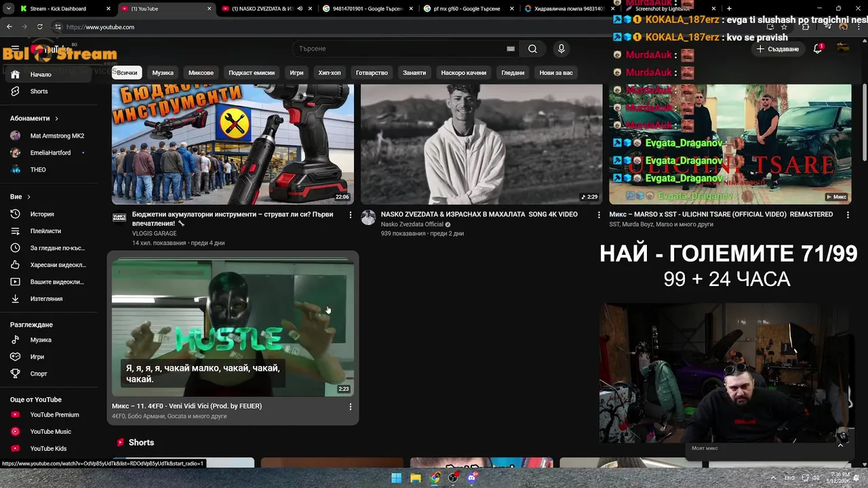Screen dimensions: 868x488
Task: Select the Занаяти filter chip
Action: (414, 73)
